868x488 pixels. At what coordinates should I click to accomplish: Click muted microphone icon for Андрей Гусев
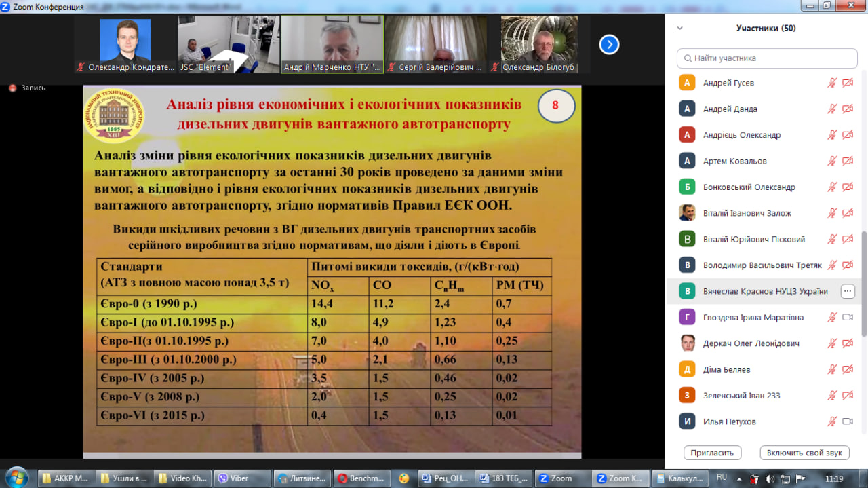tap(832, 83)
